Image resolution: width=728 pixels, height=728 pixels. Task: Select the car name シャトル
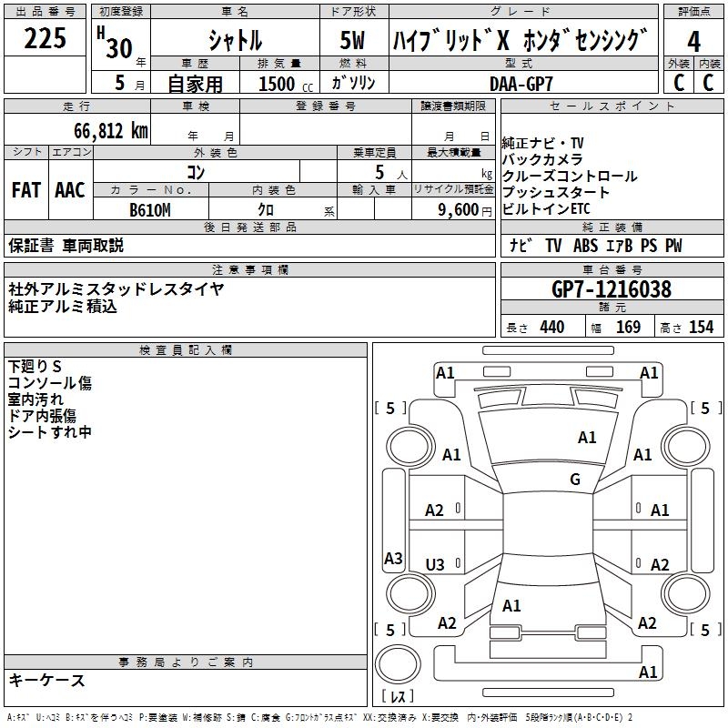click(x=235, y=42)
